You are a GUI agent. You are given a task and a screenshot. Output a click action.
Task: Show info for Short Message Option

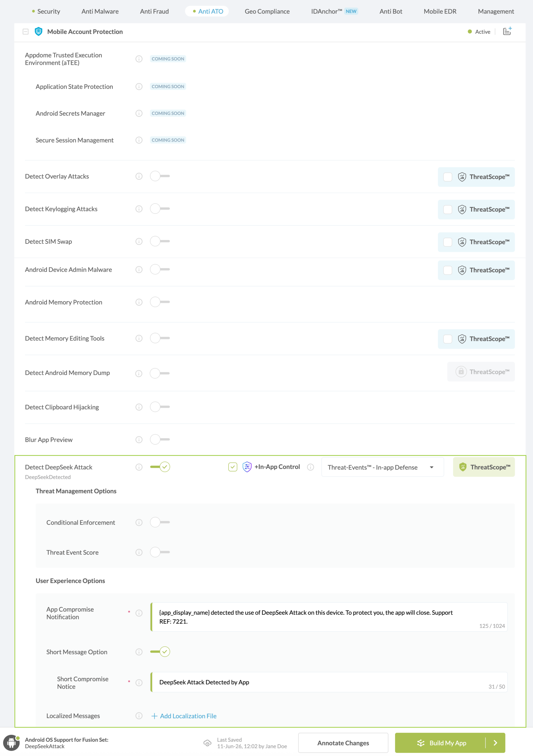(139, 652)
